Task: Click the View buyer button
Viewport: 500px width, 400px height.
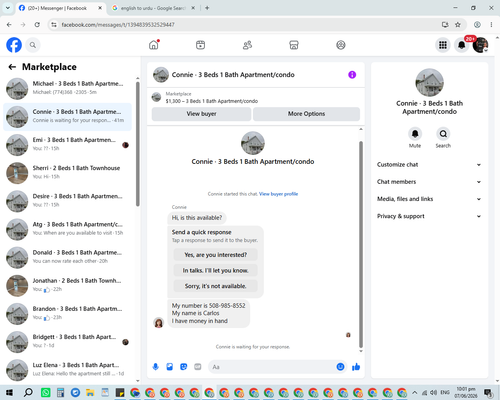Action: click(201, 114)
